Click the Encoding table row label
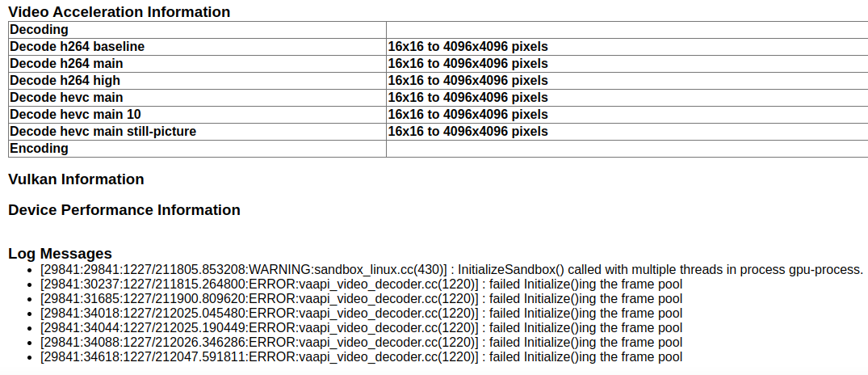868x375 pixels. pos(40,149)
